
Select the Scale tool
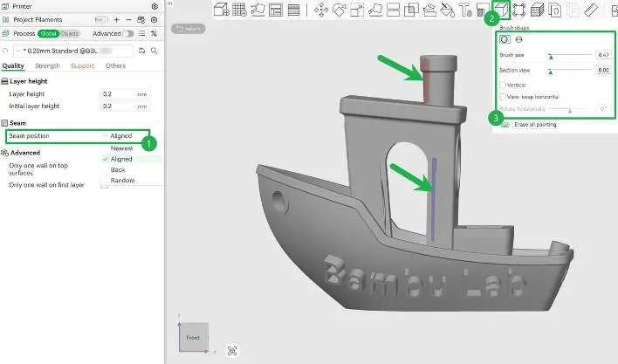(357, 10)
